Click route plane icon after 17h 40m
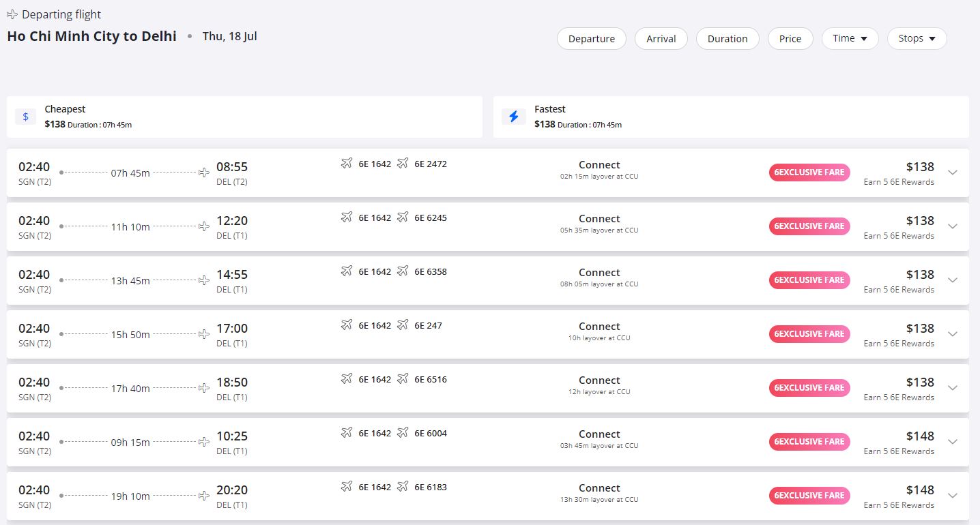Screen dimensions: 980x525 click(x=204, y=388)
